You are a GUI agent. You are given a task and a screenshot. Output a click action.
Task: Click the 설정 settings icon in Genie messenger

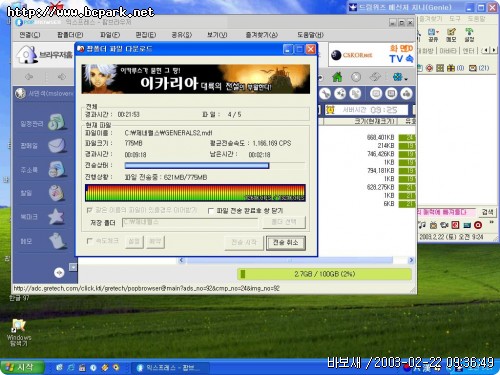[469, 35]
